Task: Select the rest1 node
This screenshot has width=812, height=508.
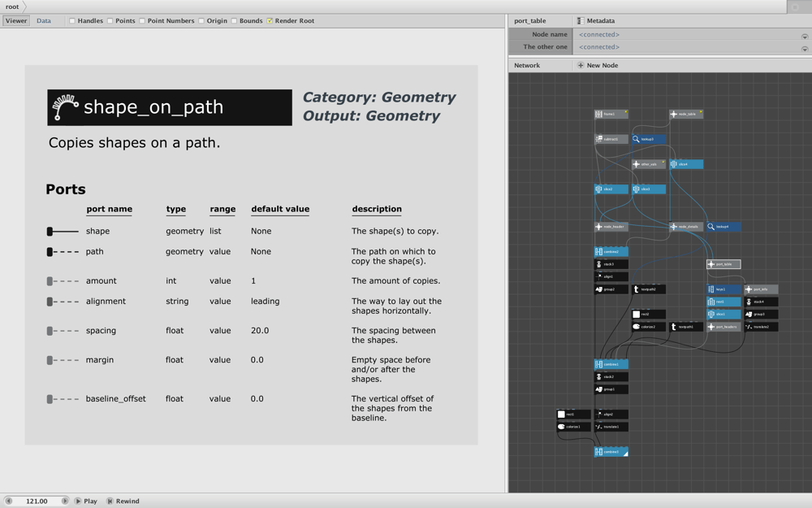Action: [723, 302]
